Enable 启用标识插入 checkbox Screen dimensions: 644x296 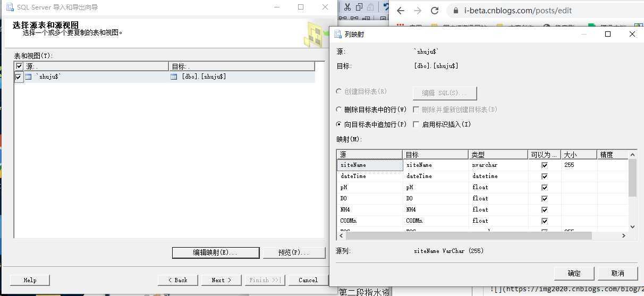(x=416, y=124)
